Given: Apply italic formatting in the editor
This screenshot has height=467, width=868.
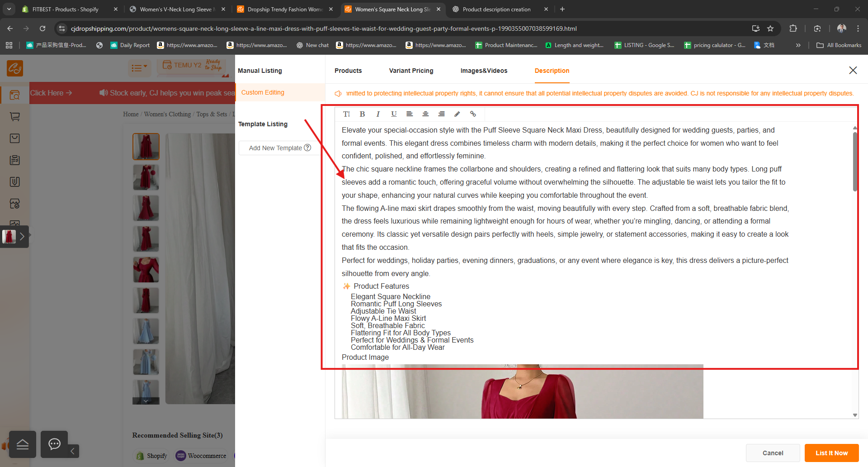Looking at the screenshot, I should (x=378, y=114).
